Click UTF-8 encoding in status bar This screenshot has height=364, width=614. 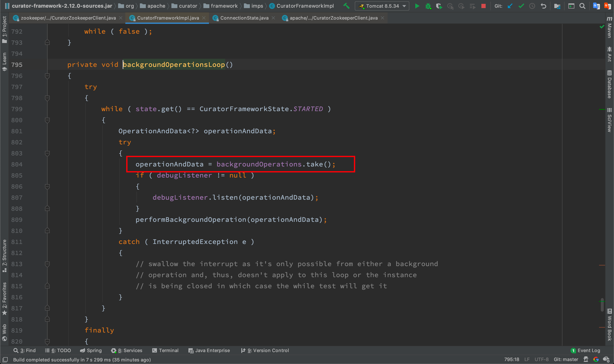pos(541,360)
